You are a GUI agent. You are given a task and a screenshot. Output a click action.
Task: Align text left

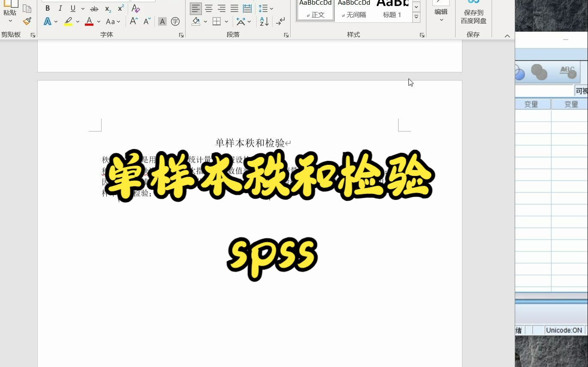(196, 9)
